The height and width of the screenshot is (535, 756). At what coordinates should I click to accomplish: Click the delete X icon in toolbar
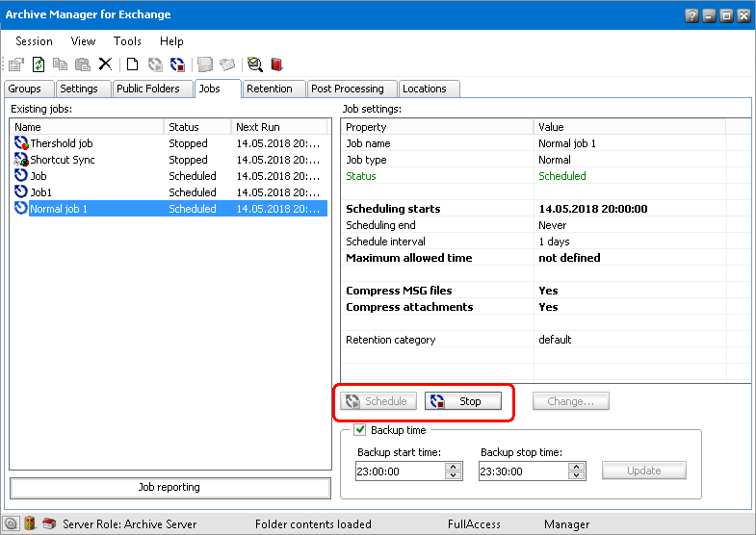(x=105, y=64)
